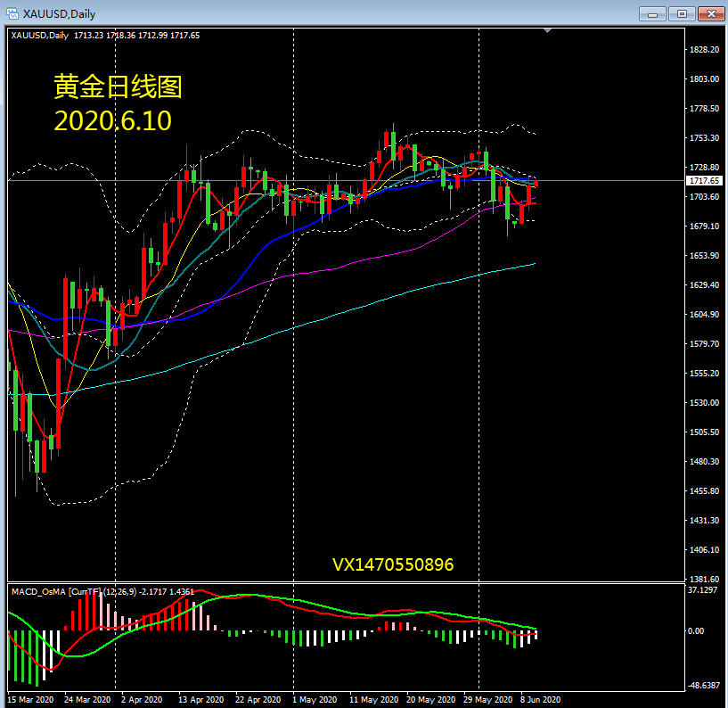728x708 pixels.
Task: Select the VX1470550896 text object
Action: pyautogui.click(x=393, y=564)
